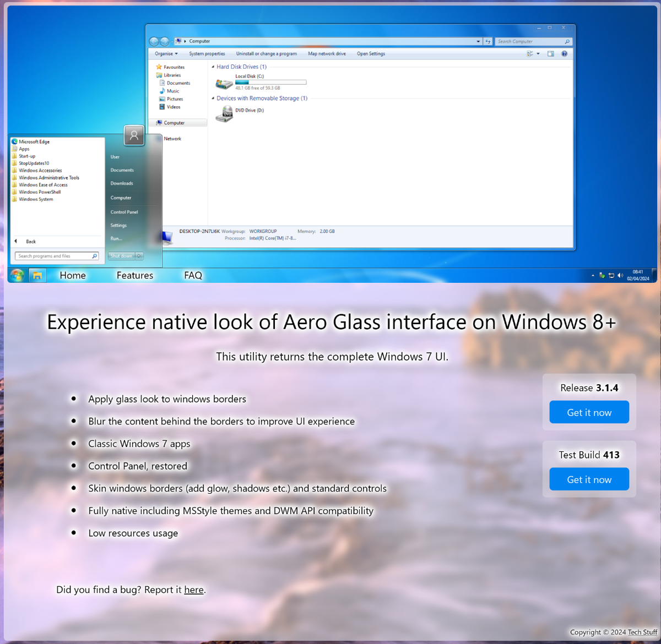
Task: Go to the Home page tab
Action: (73, 275)
